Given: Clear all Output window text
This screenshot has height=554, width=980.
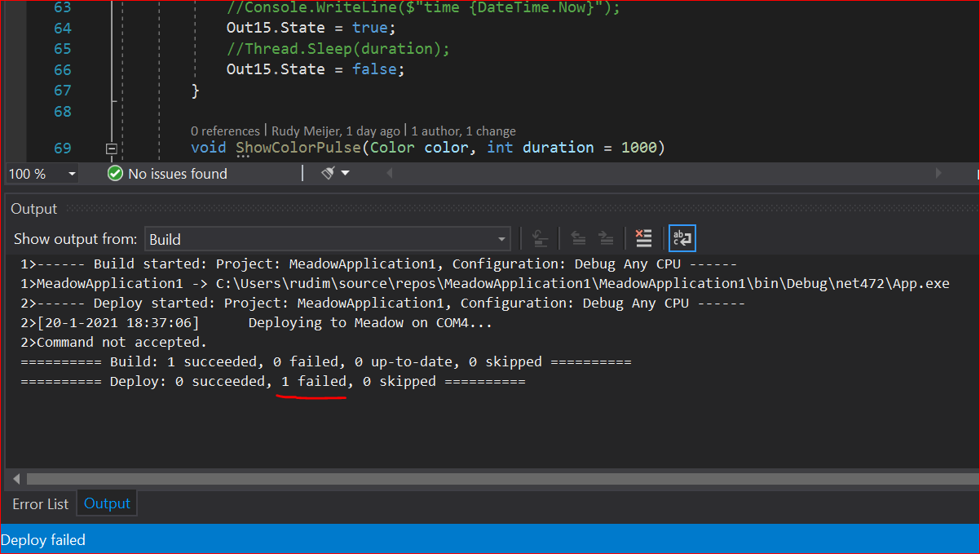Looking at the screenshot, I should tap(643, 237).
